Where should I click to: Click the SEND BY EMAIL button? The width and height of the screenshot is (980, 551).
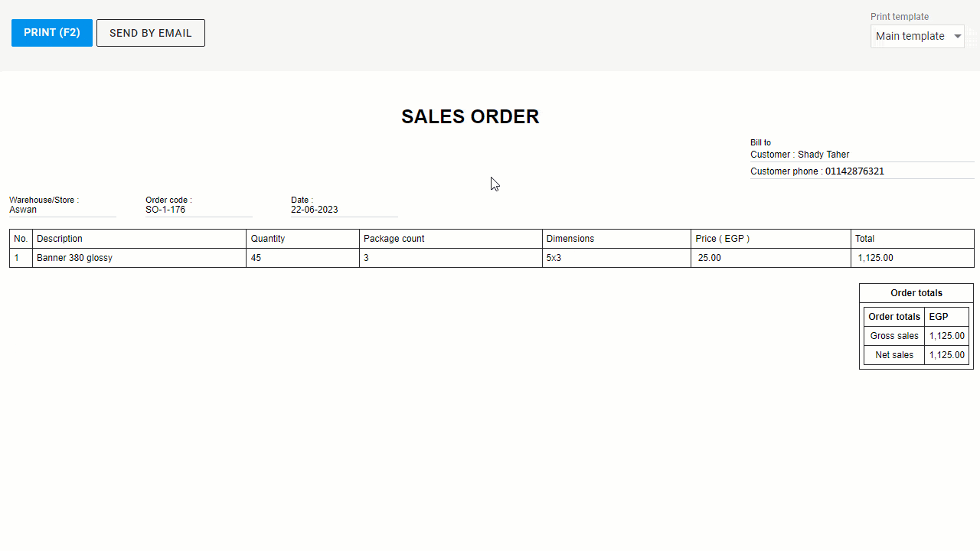point(151,33)
